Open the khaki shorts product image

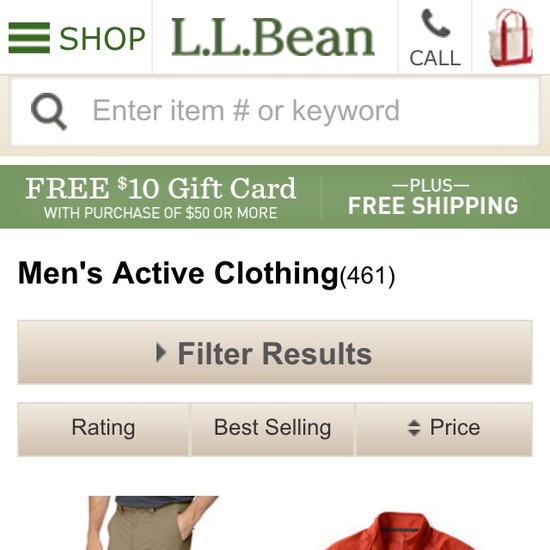[153, 523]
